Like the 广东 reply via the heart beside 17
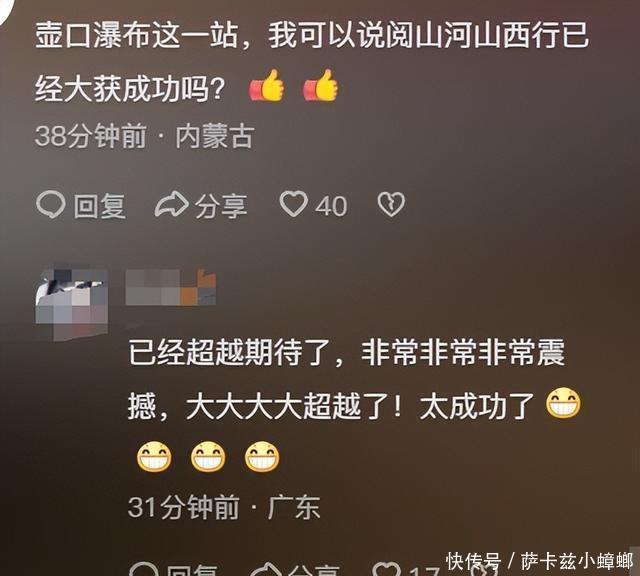640x576 pixels. (387, 569)
